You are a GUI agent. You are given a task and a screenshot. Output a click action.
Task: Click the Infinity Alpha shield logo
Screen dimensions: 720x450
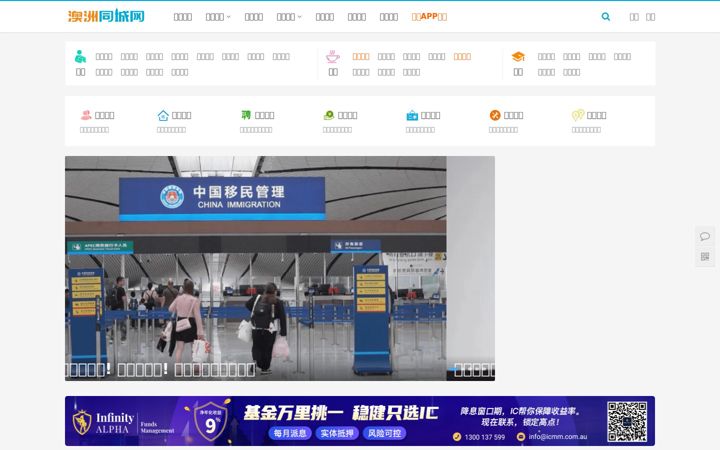(x=82, y=422)
